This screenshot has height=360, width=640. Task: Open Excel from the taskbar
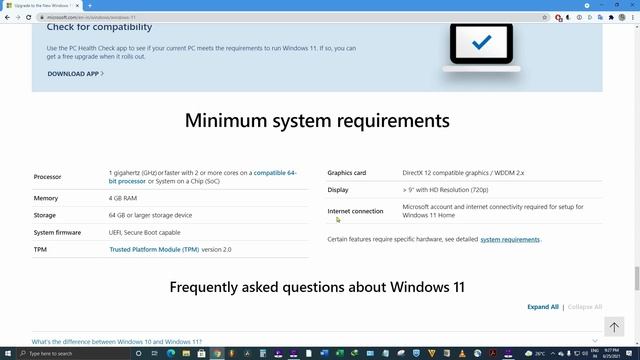[340, 353]
